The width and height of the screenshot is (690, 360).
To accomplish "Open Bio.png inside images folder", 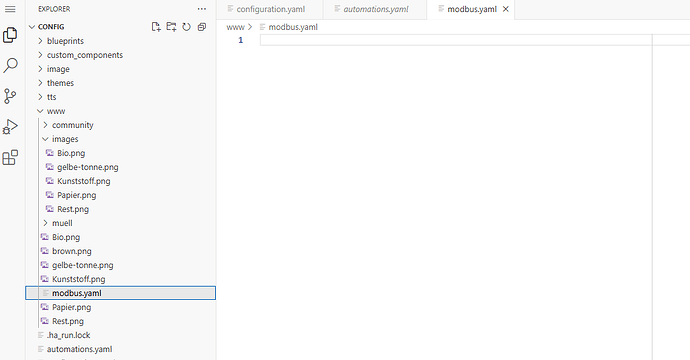I will (x=120, y=153).
